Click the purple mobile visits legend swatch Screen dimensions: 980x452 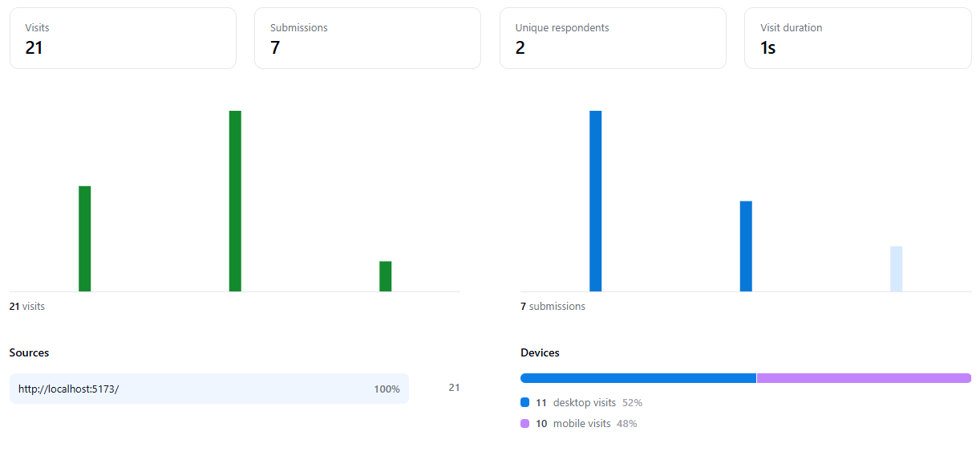pos(525,423)
